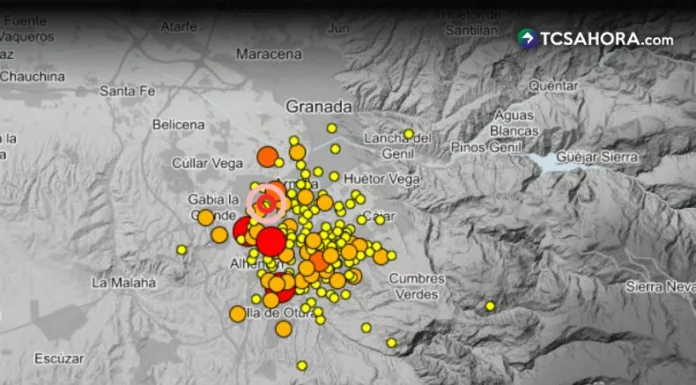Click the Atarfe label
Screen dimensions: 696x385
tap(179, 27)
